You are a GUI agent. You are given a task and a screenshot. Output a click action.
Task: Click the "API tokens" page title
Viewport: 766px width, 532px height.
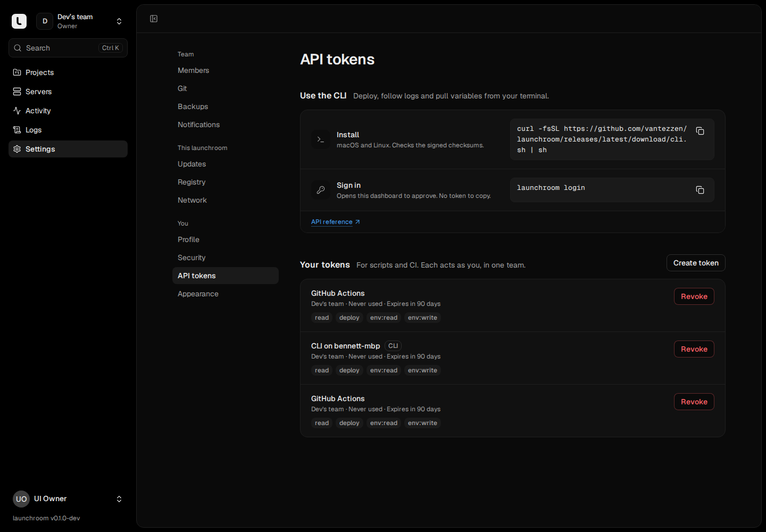tap(337, 59)
